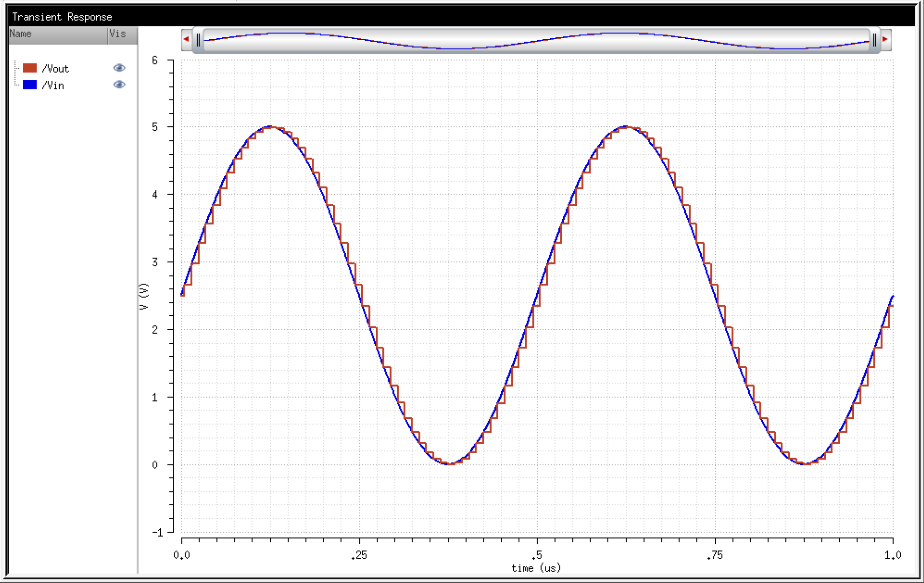The width and height of the screenshot is (924, 583).
Task: Click the right overview slider handle
Action: [874, 39]
